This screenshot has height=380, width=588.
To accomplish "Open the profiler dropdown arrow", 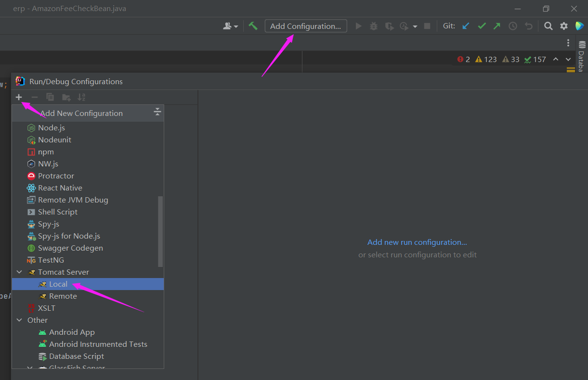I will (415, 26).
